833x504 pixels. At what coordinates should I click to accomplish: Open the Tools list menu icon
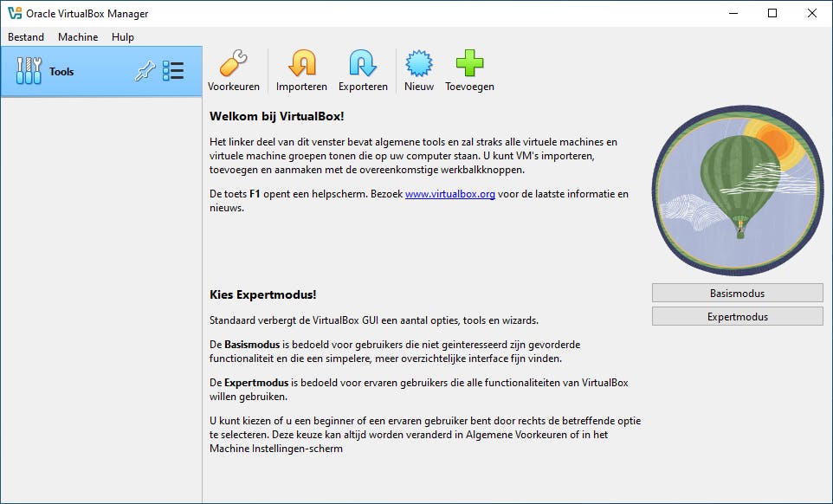point(173,71)
